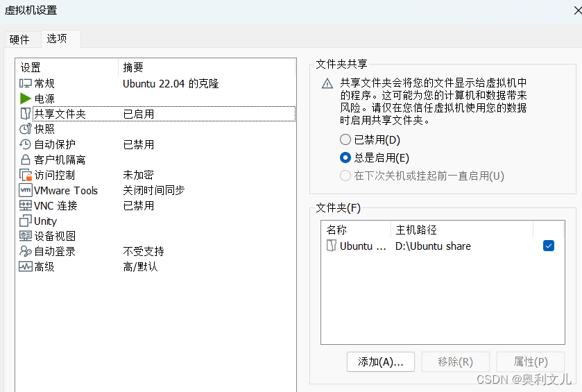
Task: Click the Access Control (访问控制) icon
Action: [x=25, y=175]
